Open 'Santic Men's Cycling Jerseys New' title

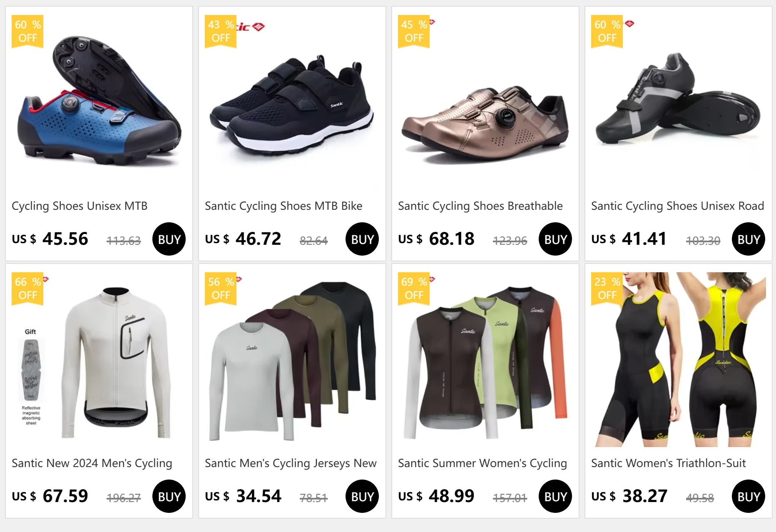(x=291, y=463)
